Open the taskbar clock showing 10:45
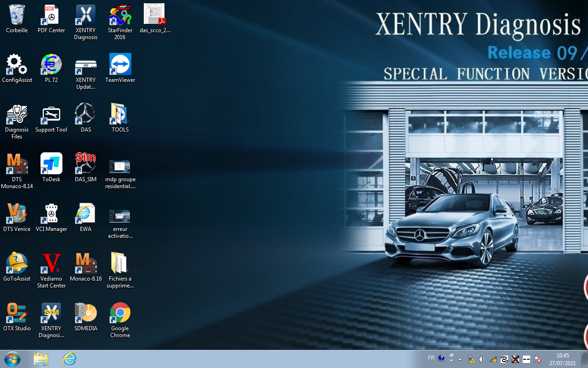 tap(562, 359)
